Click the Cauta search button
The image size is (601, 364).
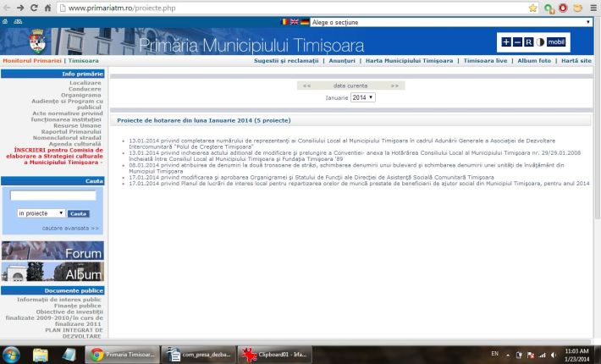[x=78, y=214]
